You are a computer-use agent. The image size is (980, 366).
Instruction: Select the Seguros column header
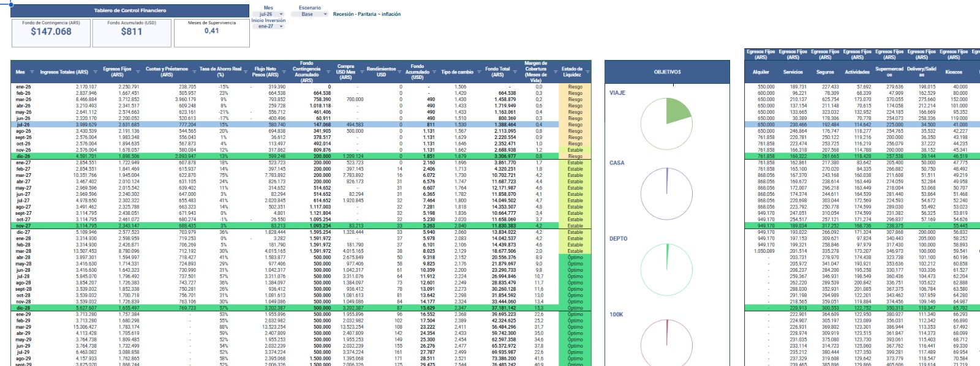(825, 72)
